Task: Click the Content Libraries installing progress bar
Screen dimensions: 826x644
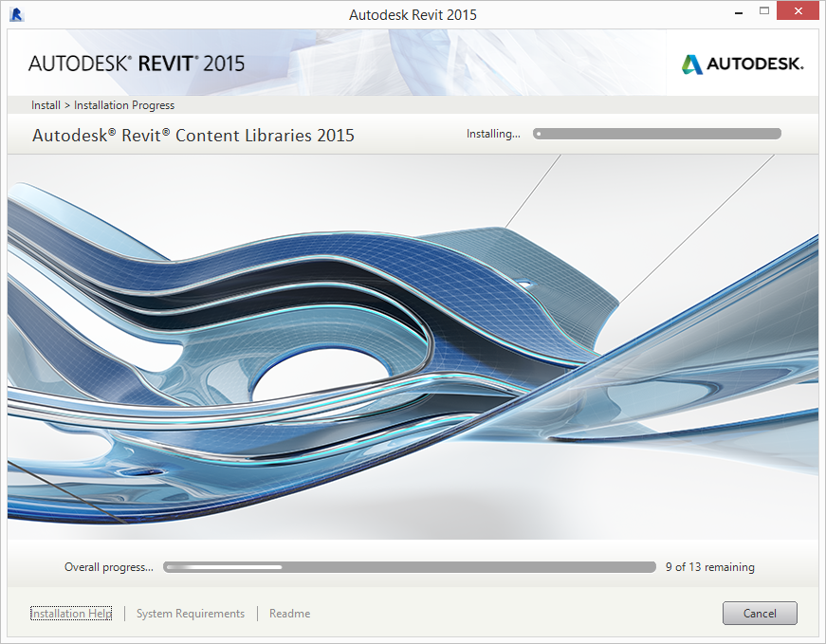Action: [x=657, y=134]
